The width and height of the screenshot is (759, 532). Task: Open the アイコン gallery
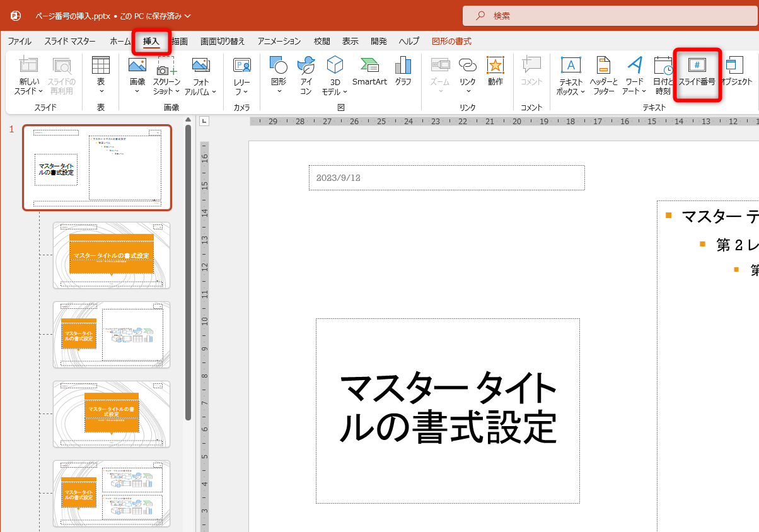click(306, 76)
